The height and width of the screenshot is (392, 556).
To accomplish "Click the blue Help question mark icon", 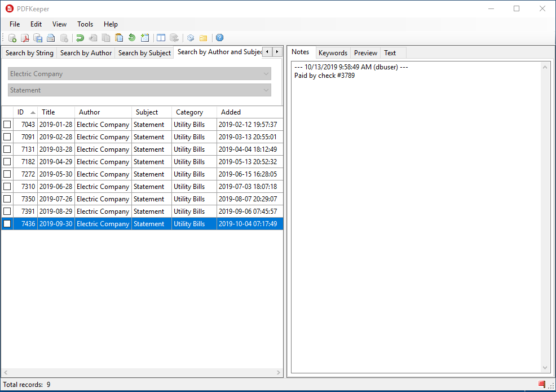I will point(219,38).
